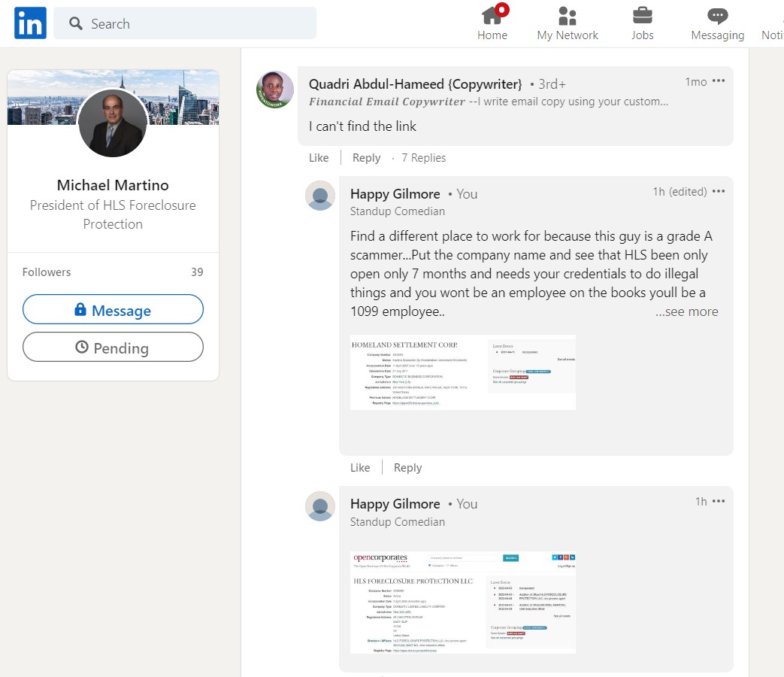Reply to the scammer warning comment

point(408,468)
